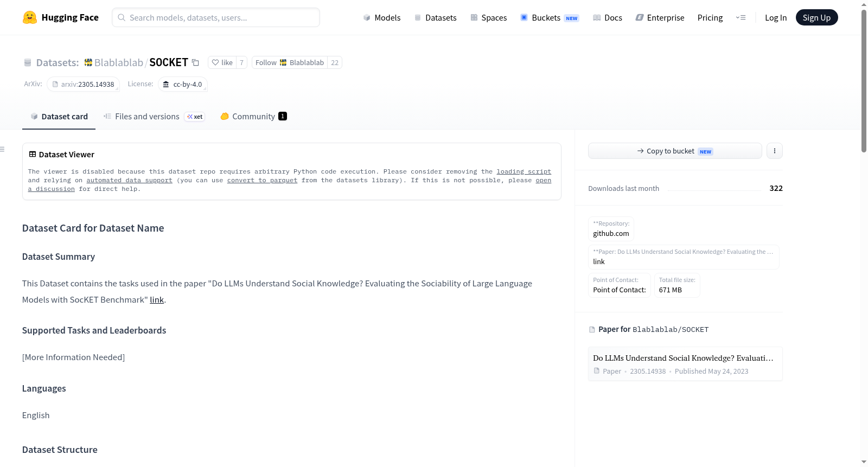Image resolution: width=868 pixels, height=467 pixels.
Task: Open the Docs page
Action: [x=608, y=18]
